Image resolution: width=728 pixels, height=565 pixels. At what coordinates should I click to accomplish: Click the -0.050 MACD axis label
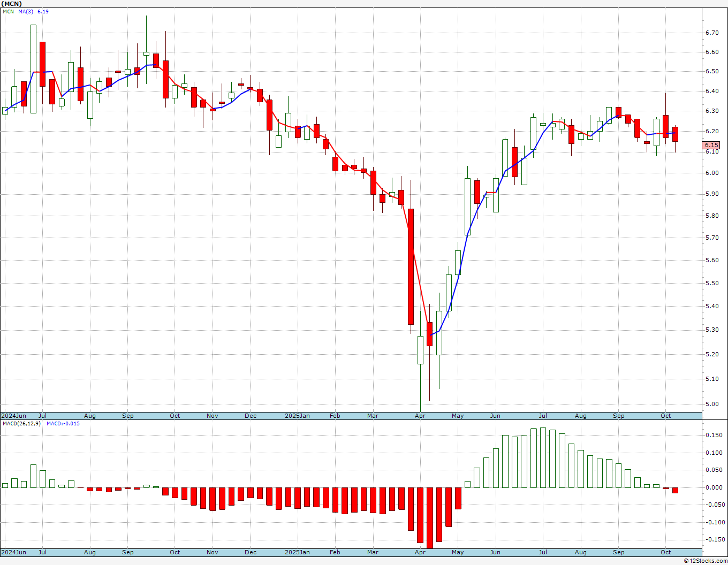point(715,505)
